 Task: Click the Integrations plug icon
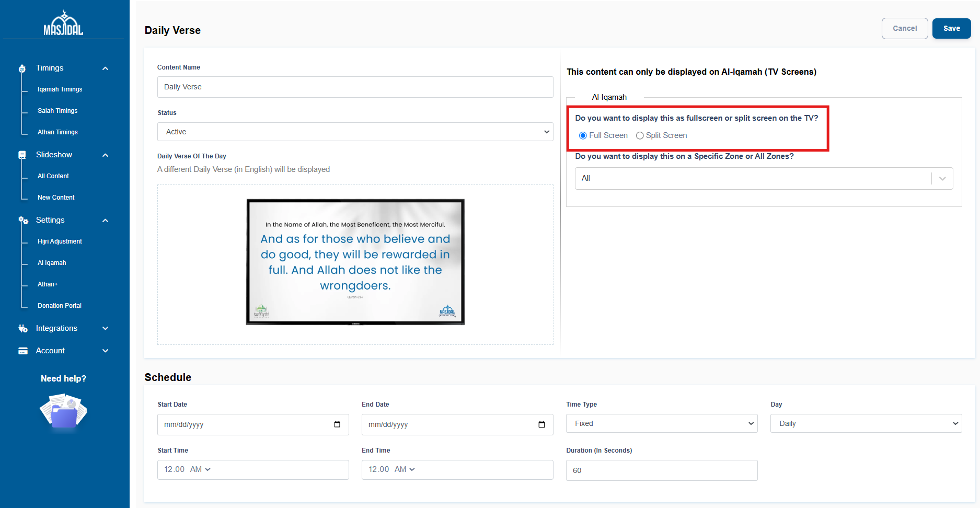tap(23, 329)
